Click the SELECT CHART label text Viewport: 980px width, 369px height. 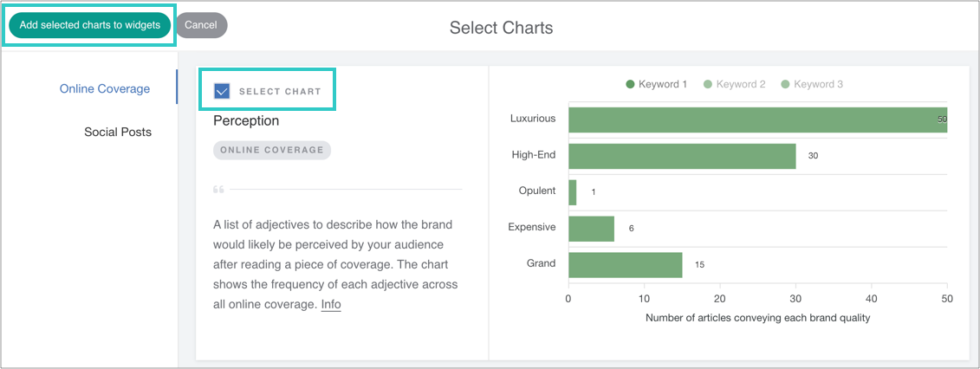(x=280, y=91)
